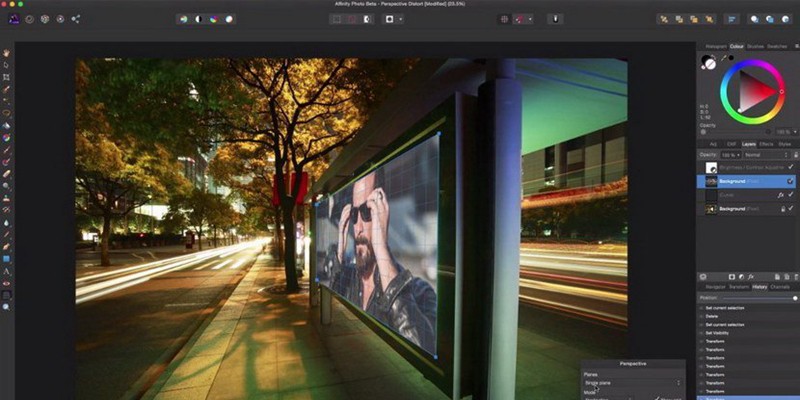
Task: Click the Share icon in top toolbar
Action: click(x=77, y=18)
